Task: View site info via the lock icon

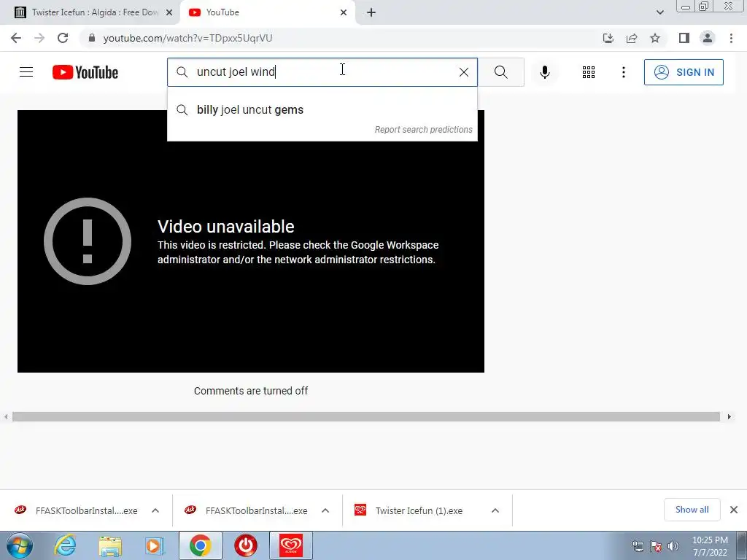Action: pos(91,38)
